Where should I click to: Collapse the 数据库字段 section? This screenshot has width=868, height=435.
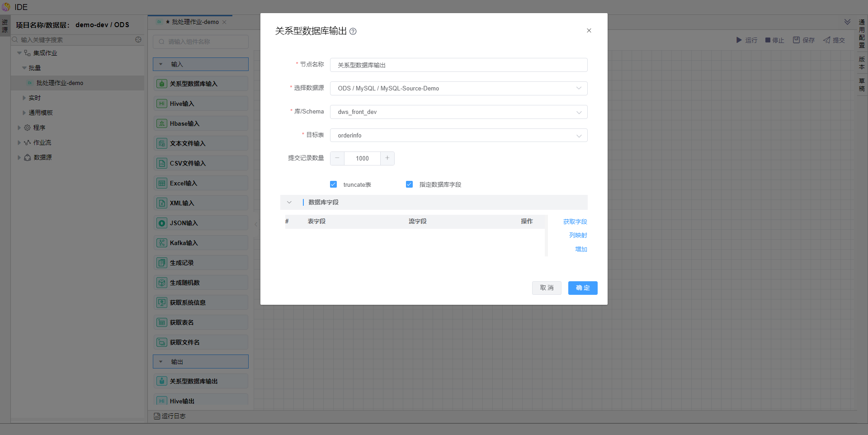pyautogui.click(x=289, y=203)
